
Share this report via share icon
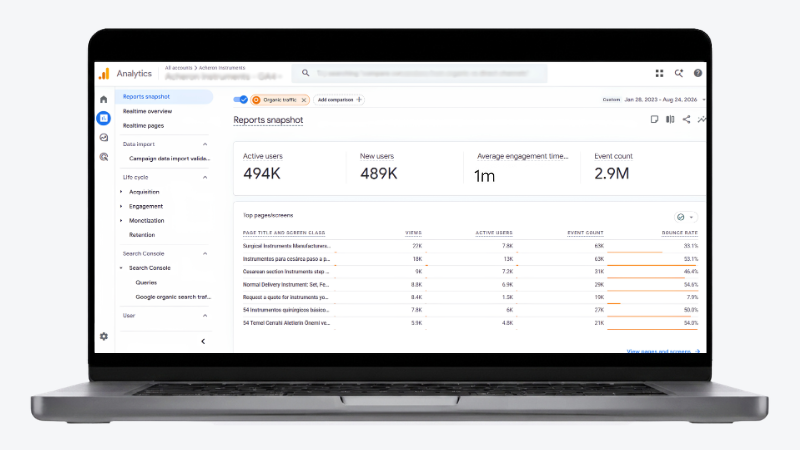686,119
